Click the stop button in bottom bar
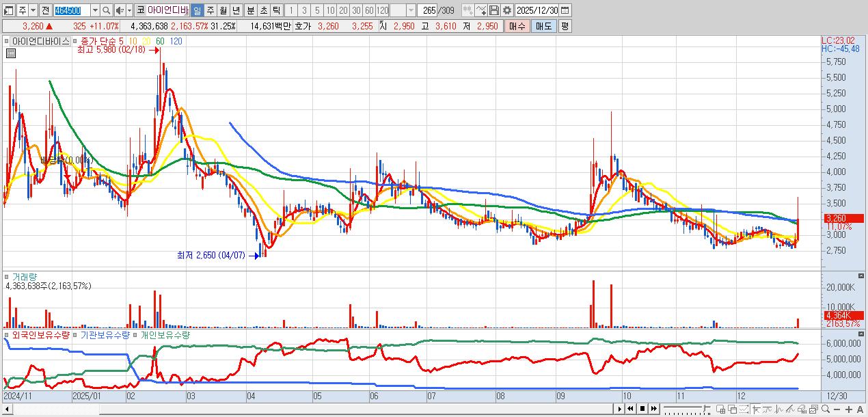 coord(642,409)
